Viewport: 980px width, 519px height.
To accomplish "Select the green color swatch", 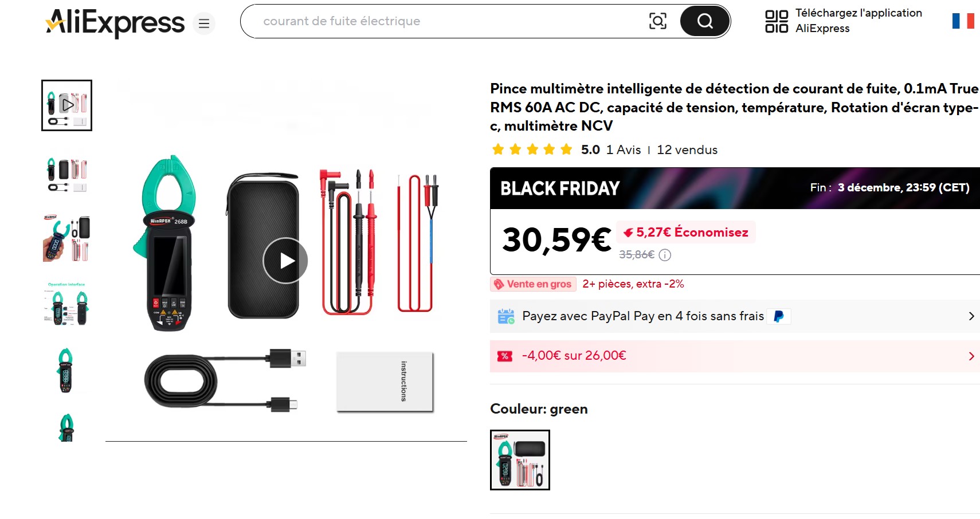I will (520, 460).
